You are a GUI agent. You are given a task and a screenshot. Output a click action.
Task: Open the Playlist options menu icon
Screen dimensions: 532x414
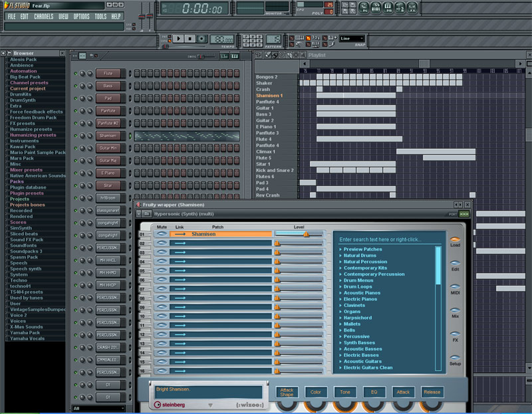point(259,55)
